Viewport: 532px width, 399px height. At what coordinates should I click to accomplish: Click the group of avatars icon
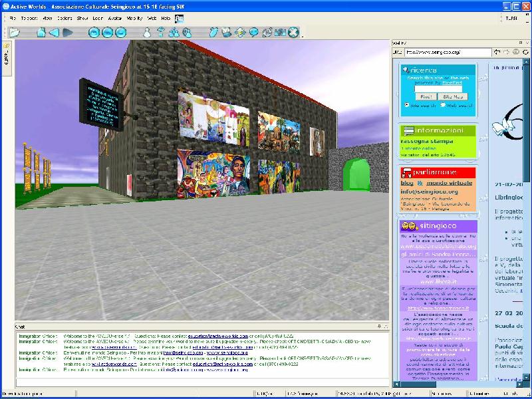pyautogui.click(x=174, y=32)
